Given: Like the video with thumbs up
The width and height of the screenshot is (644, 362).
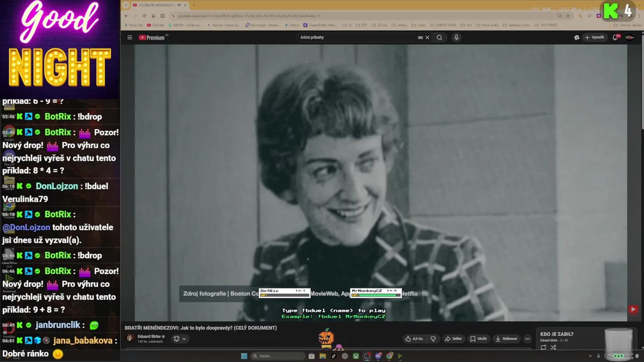Looking at the screenshot, I should [x=414, y=339].
